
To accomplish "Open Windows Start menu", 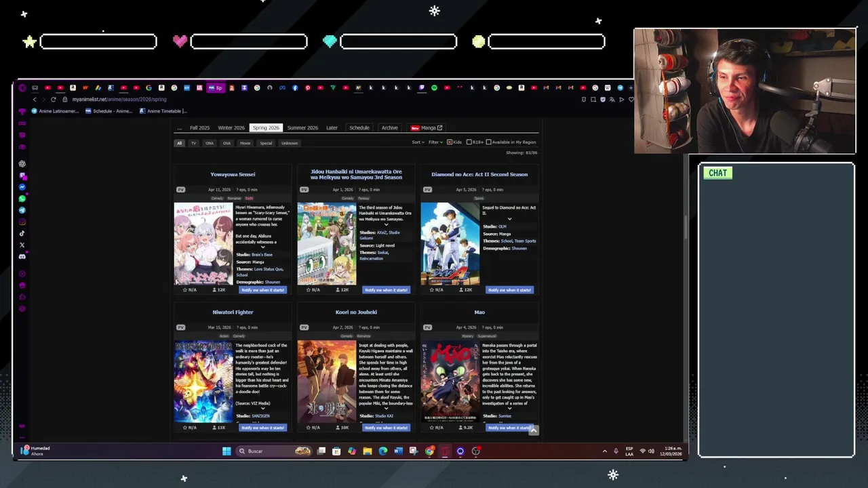I will (x=226, y=451).
